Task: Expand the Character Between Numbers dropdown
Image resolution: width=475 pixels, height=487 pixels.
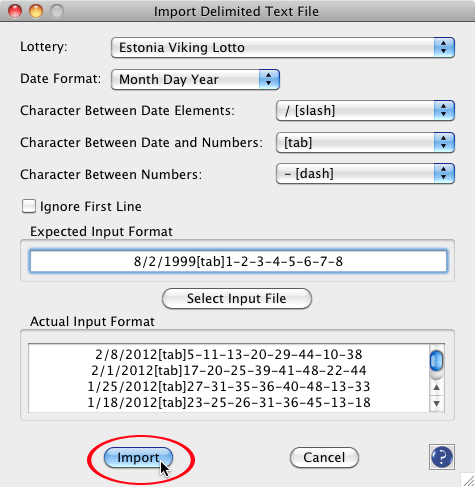Action: [x=365, y=174]
